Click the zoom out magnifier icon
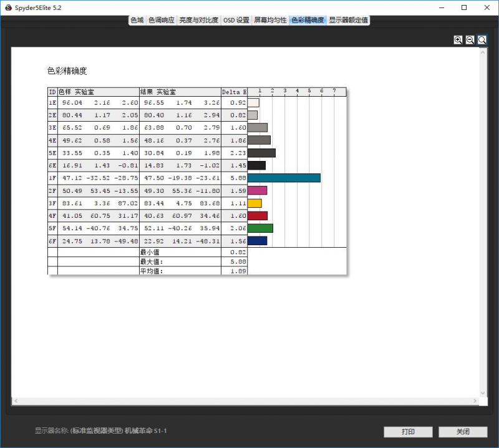Image resolution: width=499 pixels, height=448 pixels. 470,39
